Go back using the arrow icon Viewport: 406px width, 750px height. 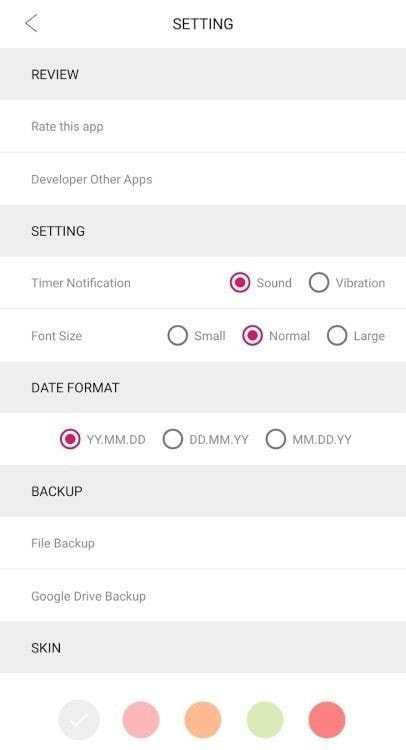pos(31,23)
